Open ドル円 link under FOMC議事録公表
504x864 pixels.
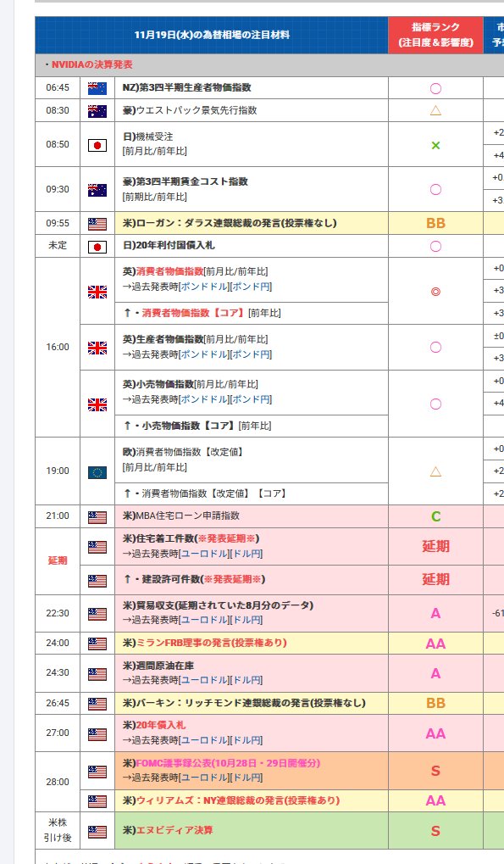tap(246, 778)
